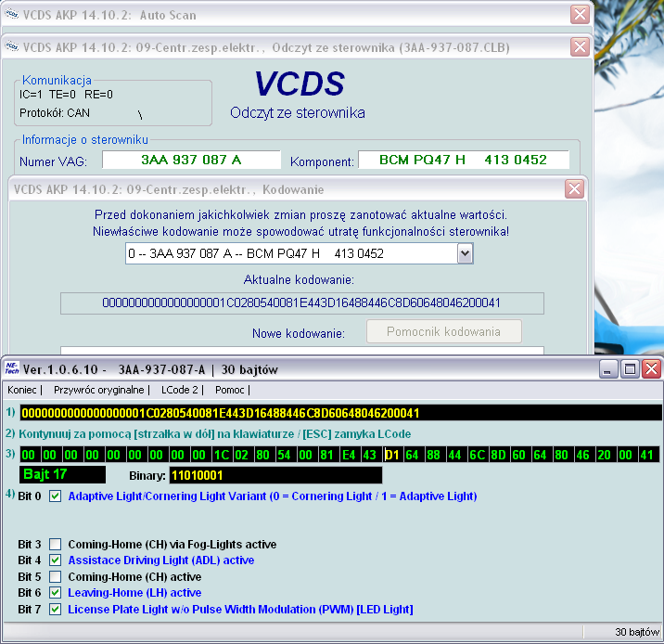Select byte 1C in byte row

222,455
